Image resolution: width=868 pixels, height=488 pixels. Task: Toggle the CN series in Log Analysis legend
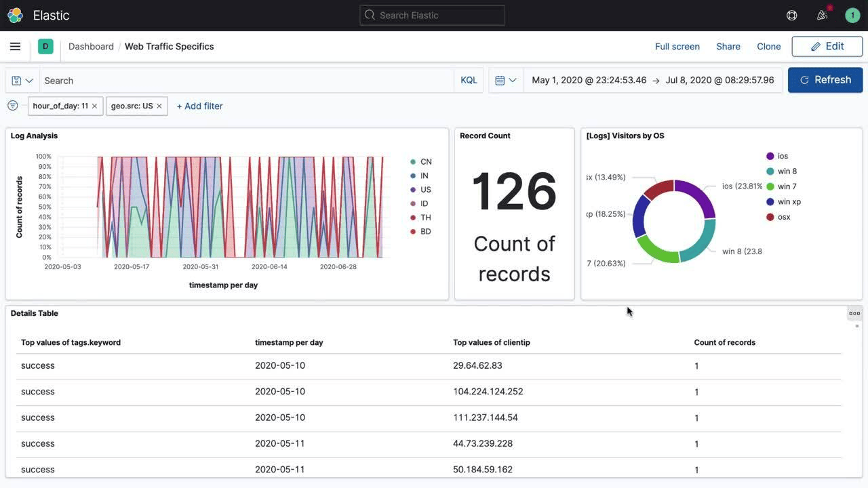pyautogui.click(x=421, y=161)
